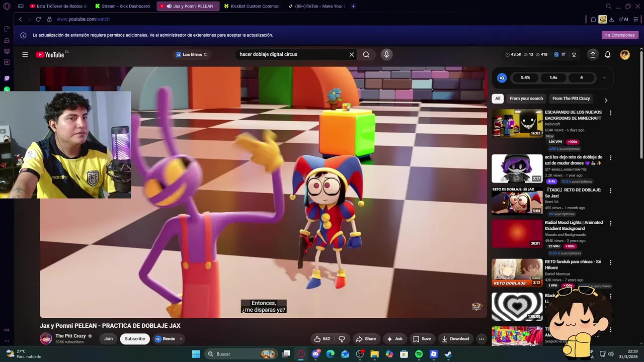This screenshot has height=362, width=644.
Task: Subscribe to The Pitt Crazy
Action: click(135, 339)
